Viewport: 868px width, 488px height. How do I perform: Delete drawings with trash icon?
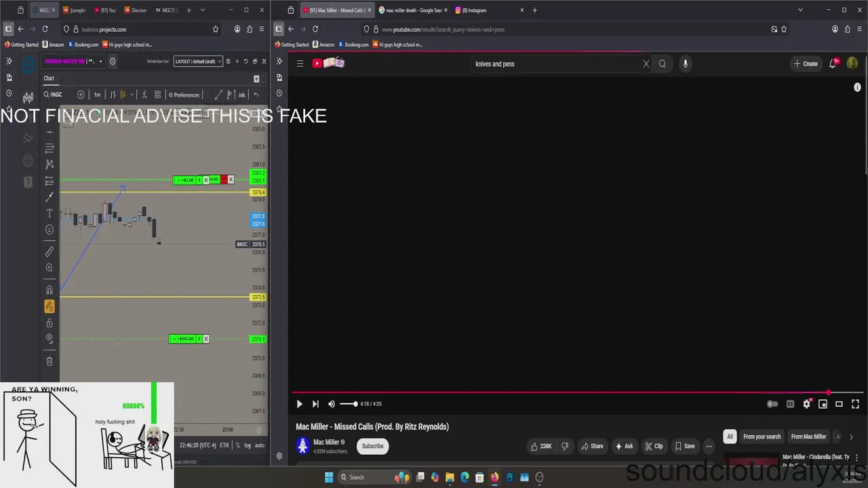coord(50,361)
